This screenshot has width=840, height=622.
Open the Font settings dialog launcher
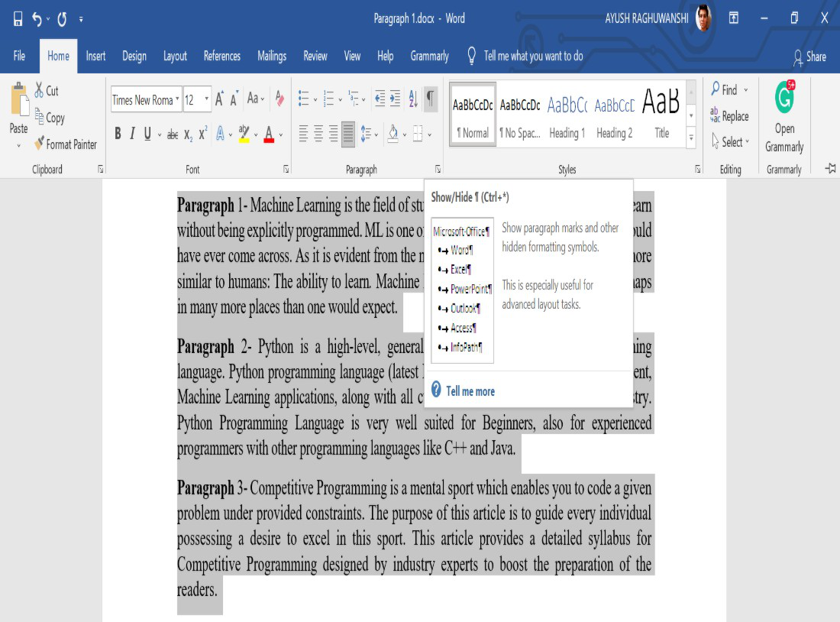click(286, 170)
